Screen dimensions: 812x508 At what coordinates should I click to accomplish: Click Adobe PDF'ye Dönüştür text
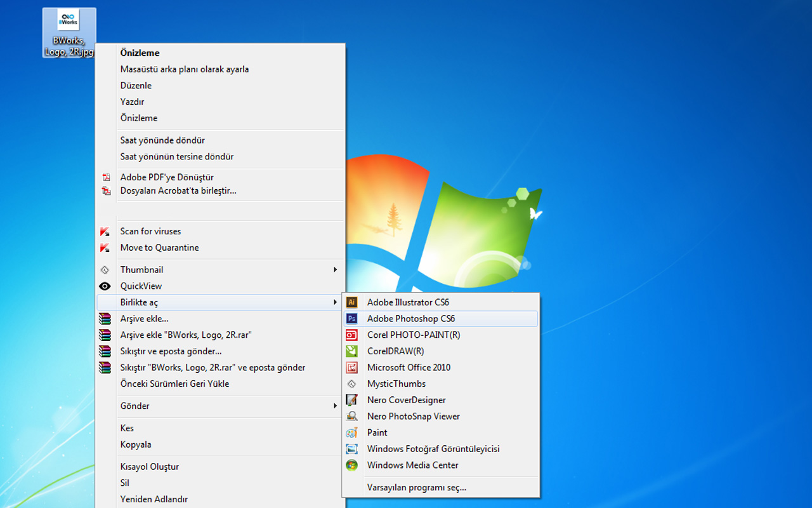[x=167, y=177]
